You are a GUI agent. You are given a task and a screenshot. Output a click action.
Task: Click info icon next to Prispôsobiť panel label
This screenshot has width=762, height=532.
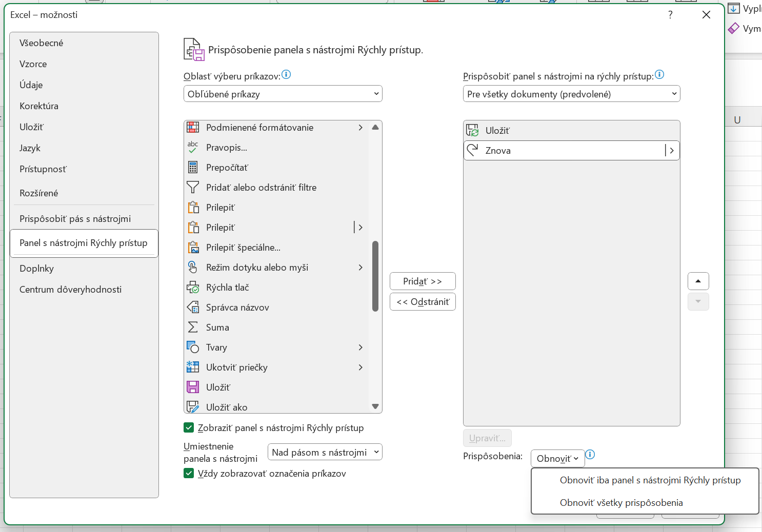click(659, 75)
